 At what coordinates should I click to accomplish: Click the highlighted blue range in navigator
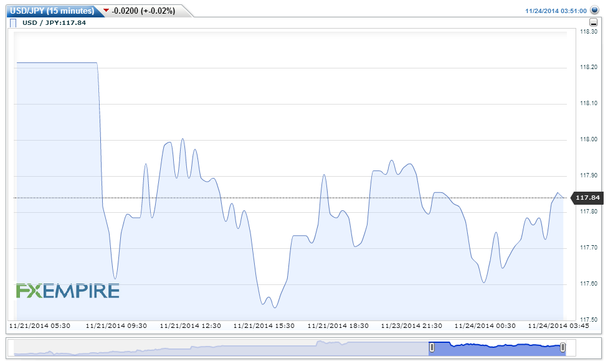click(497, 349)
